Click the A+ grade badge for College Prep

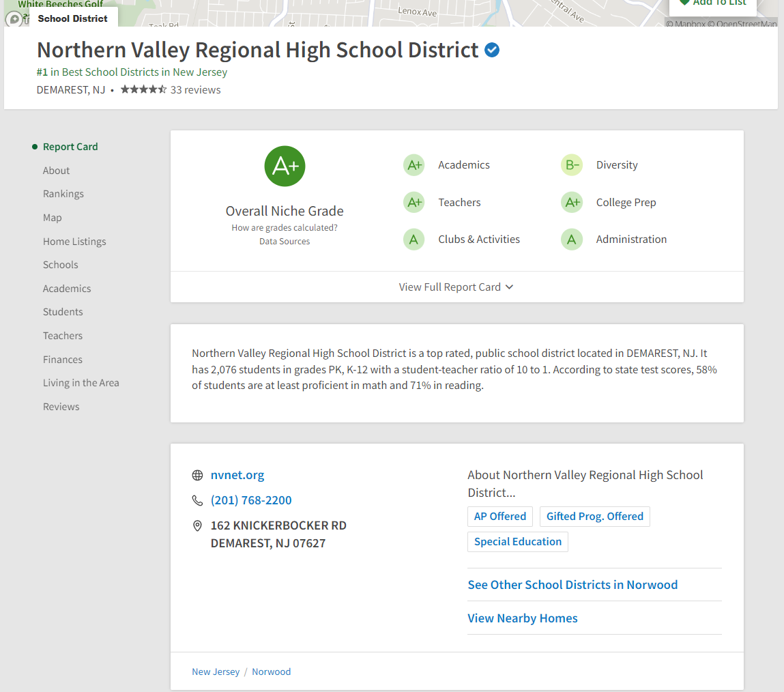click(x=572, y=203)
